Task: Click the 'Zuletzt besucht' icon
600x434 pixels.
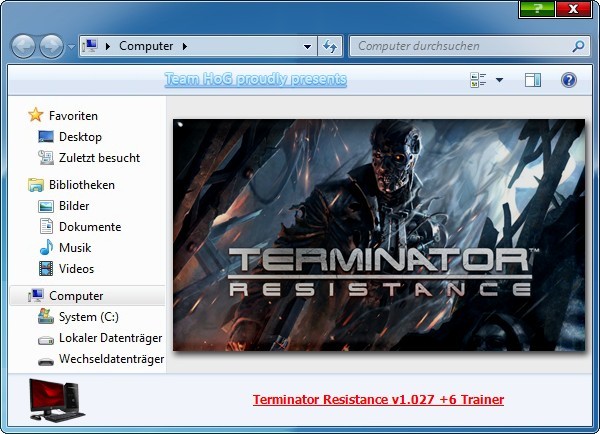Action: point(46,157)
